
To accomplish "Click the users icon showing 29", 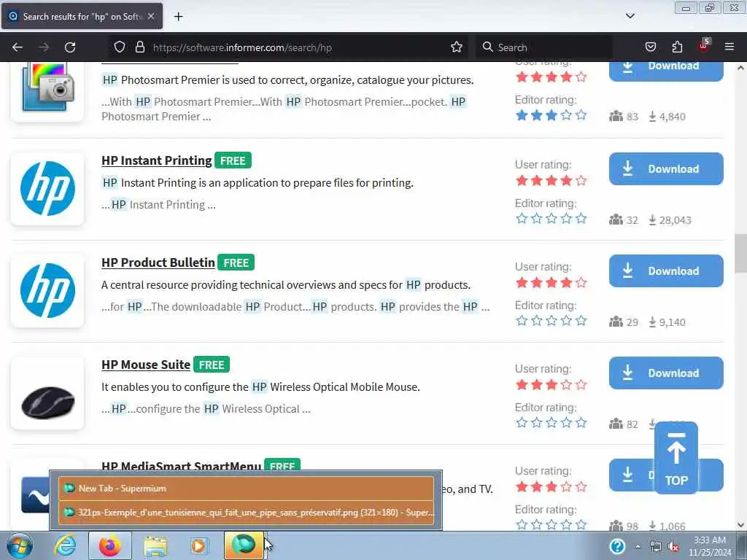I will pos(616,322).
